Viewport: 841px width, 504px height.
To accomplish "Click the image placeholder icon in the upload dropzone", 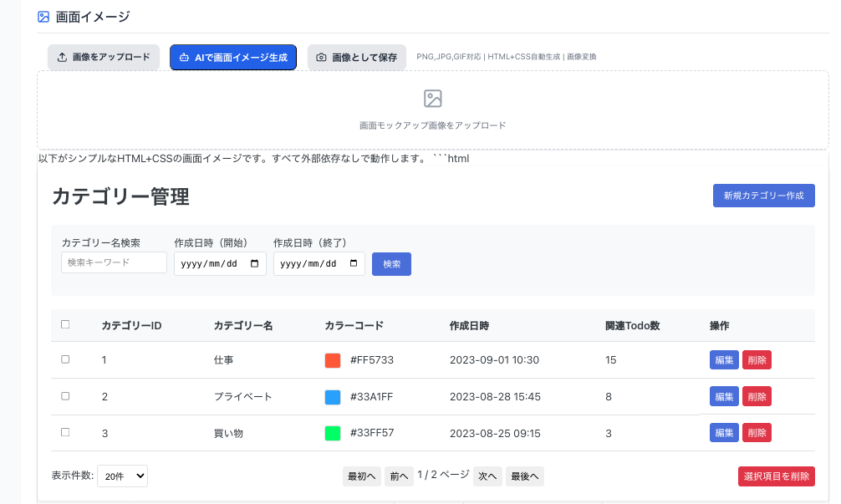I will (x=432, y=98).
